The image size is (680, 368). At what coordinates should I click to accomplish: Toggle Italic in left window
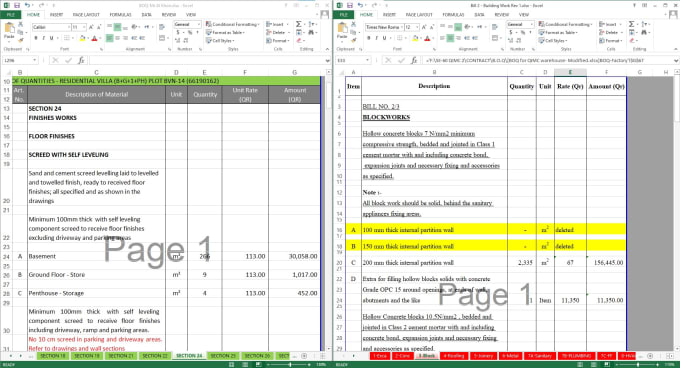coord(43,38)
